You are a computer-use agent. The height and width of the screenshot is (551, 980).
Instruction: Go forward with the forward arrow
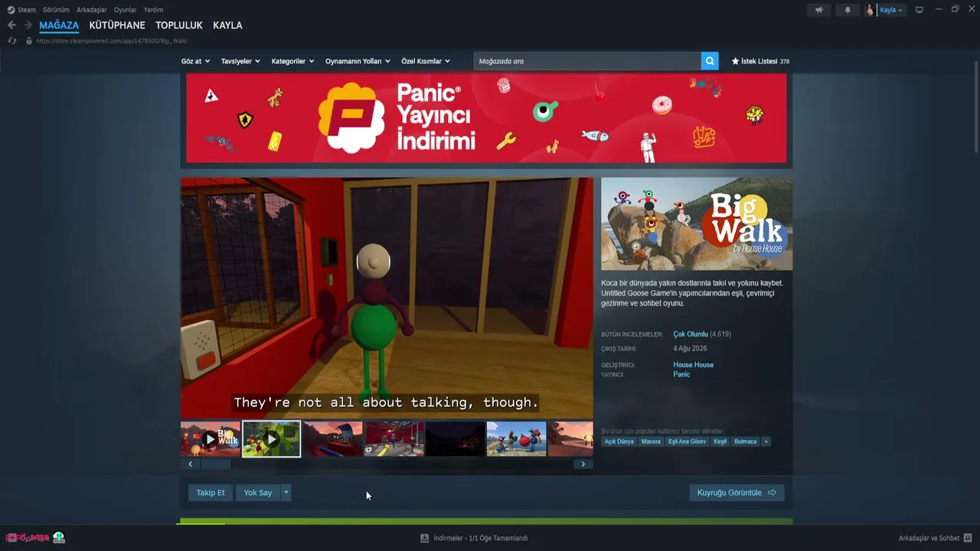[x=28, y=25]
